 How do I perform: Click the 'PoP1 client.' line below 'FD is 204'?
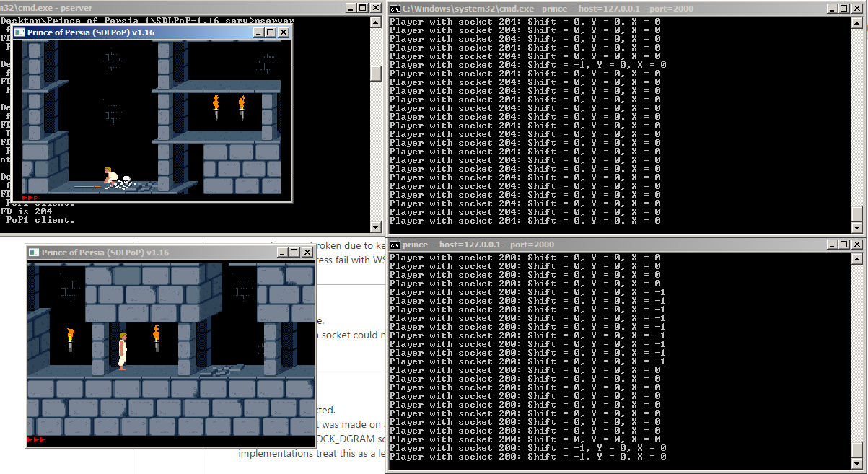click(40, 220)
